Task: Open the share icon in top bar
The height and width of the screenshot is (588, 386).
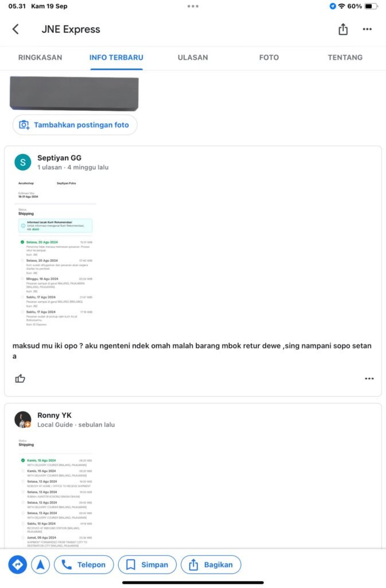Action: (343, 29)
